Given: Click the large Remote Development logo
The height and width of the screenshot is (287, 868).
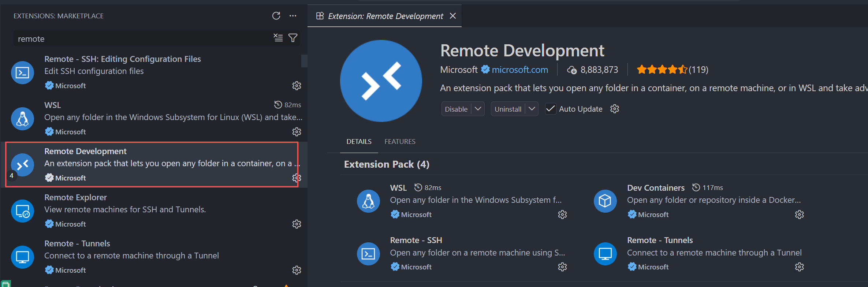Looking at the screenshot, I should (x=381, y=81).
